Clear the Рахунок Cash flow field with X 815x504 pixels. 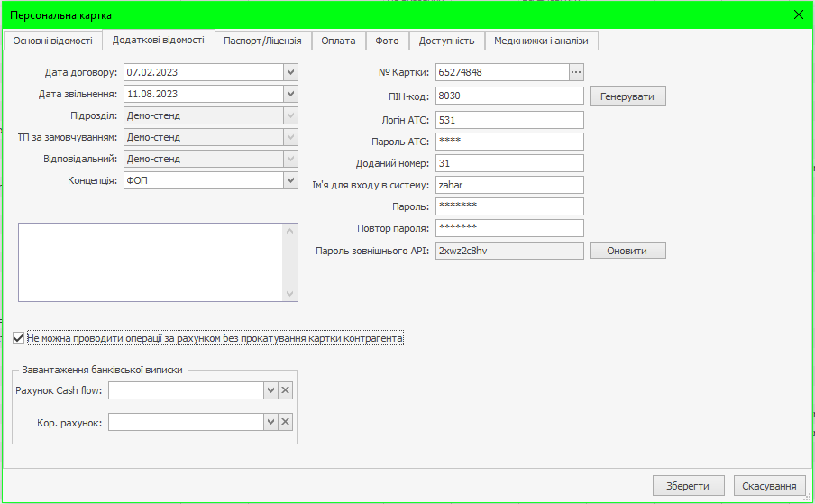click(285, 390)
